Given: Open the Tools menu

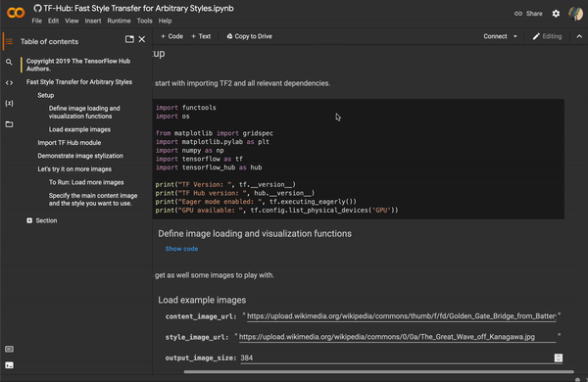Looking at the screenshot, I should pos(144,21).
